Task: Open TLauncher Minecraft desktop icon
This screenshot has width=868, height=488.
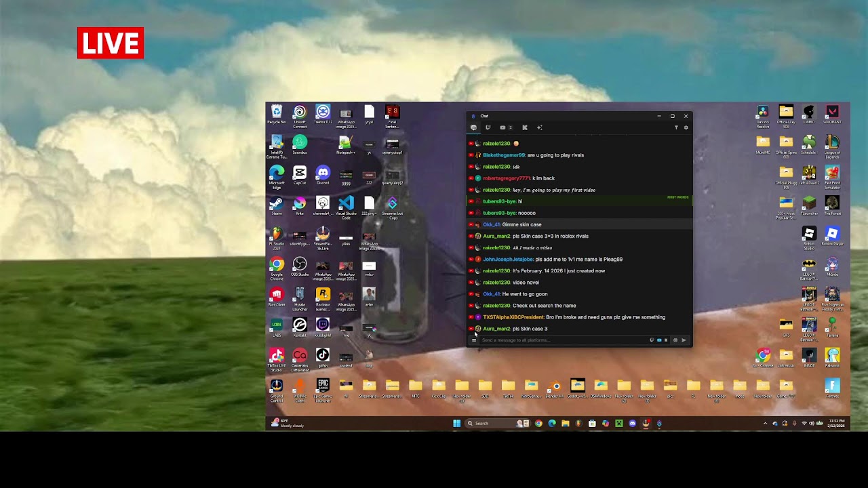Action: [809, 205]
